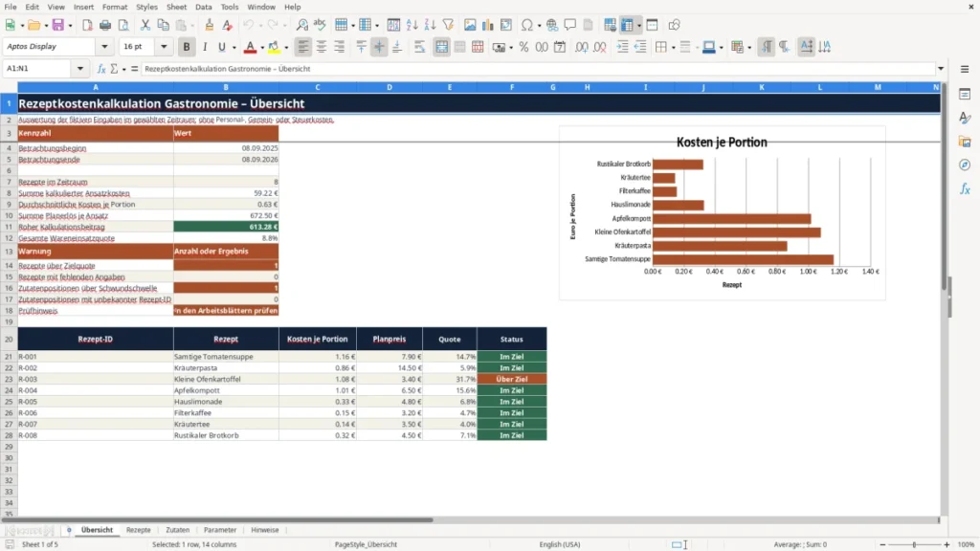Format the cells as percent

tap(523, 47)
